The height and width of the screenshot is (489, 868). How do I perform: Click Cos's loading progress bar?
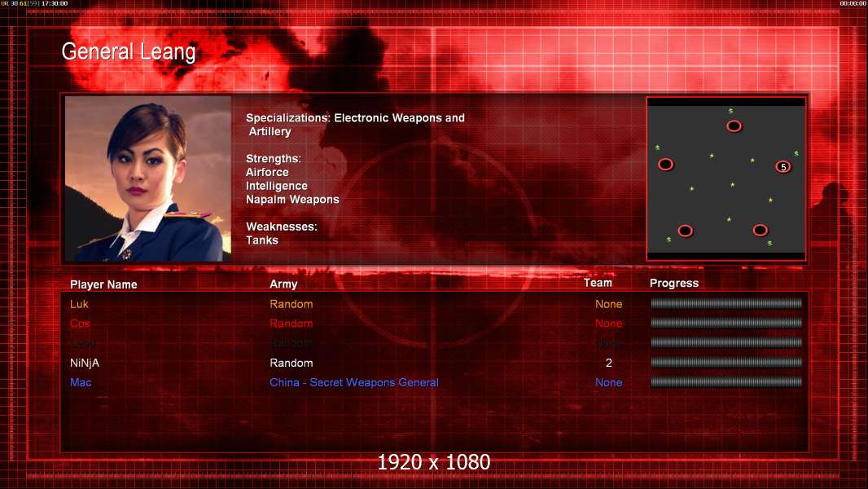(726, 323)
